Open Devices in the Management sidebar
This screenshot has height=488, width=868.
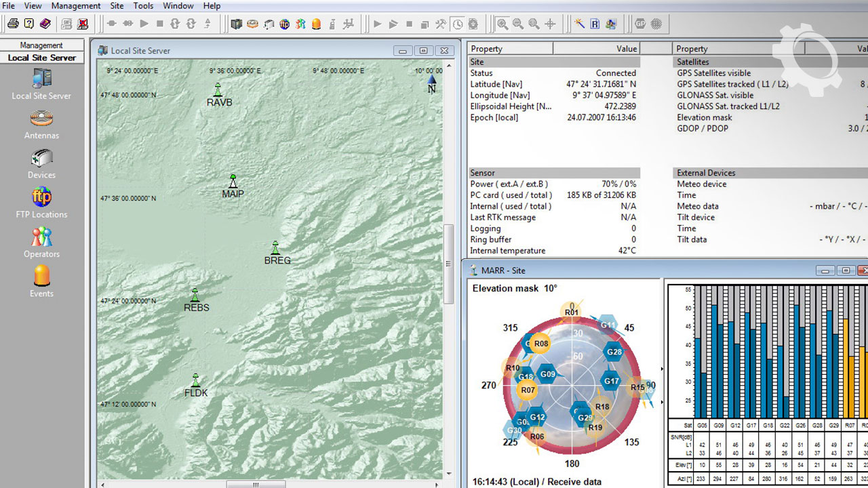pyautogui.click(x=41, y=159)
